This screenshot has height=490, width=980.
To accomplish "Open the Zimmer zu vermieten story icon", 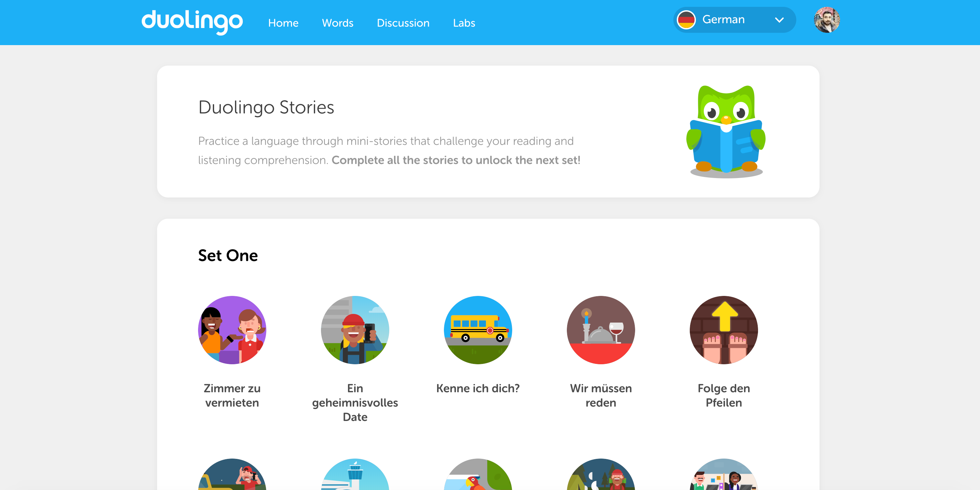I will (232, 330).
